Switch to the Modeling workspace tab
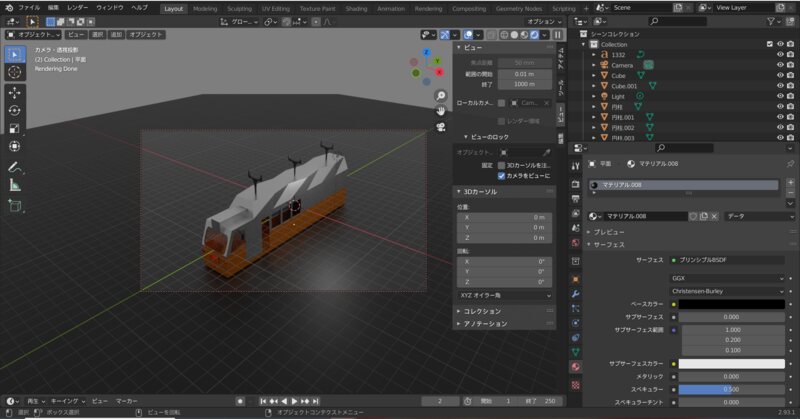Viewport: 800px width, 419px height. click(x=205, y=8)
